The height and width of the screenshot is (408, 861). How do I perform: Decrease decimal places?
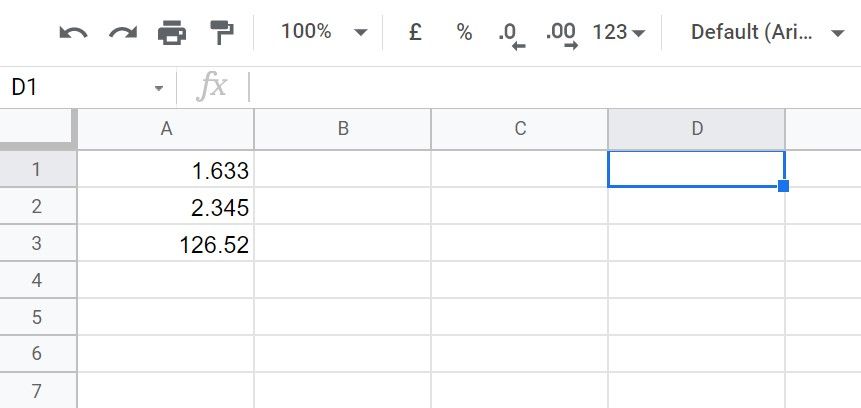[511, 34]
